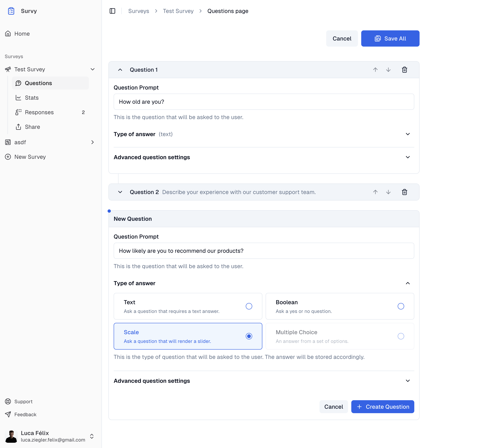Open Stats in the sidebar
The image size is (485, 448).
pos(32,98)
